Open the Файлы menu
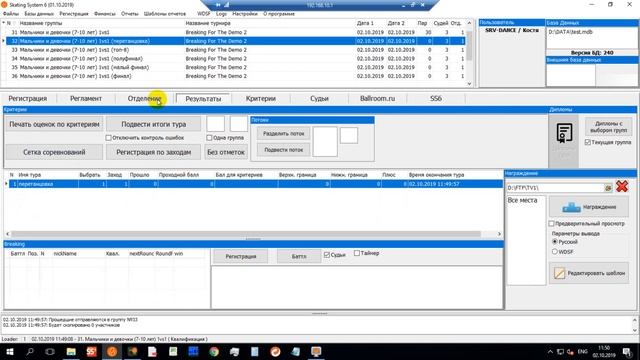This screenshot has width=640, height=360. 11,14
